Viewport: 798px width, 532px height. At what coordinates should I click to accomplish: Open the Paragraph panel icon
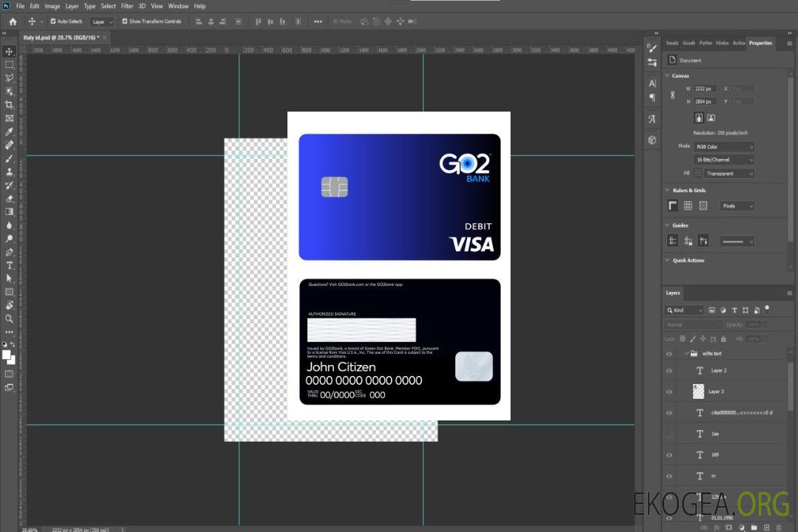[x=652, y=98]
